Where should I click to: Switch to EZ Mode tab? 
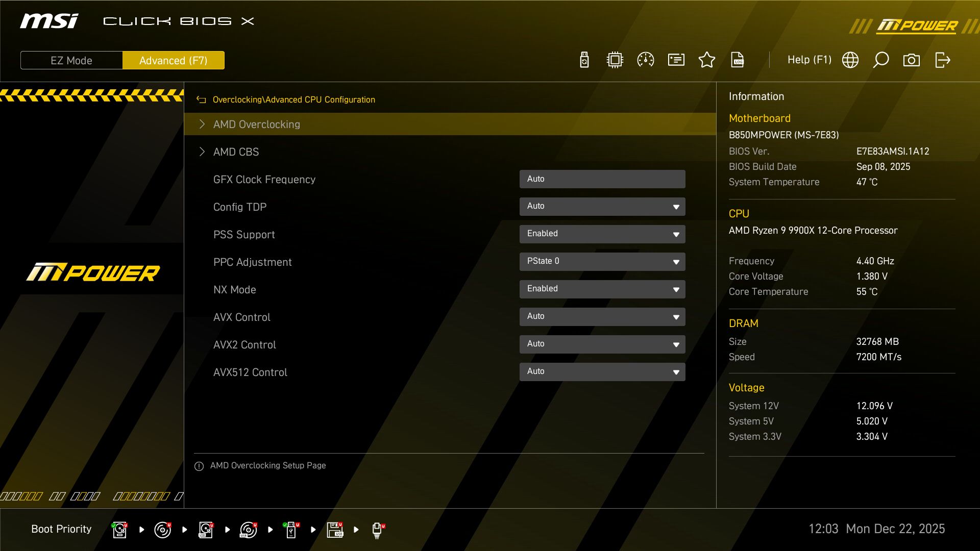71,60
